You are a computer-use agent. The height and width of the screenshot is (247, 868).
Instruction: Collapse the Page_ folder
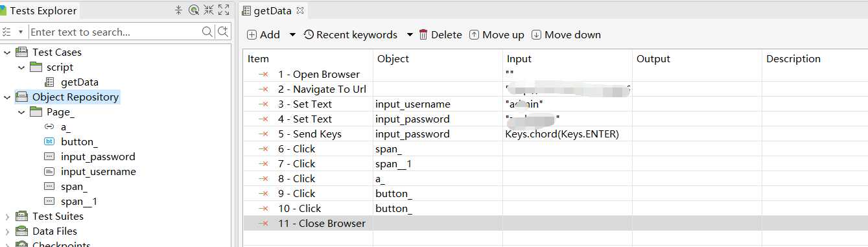(x=21, y=112)
